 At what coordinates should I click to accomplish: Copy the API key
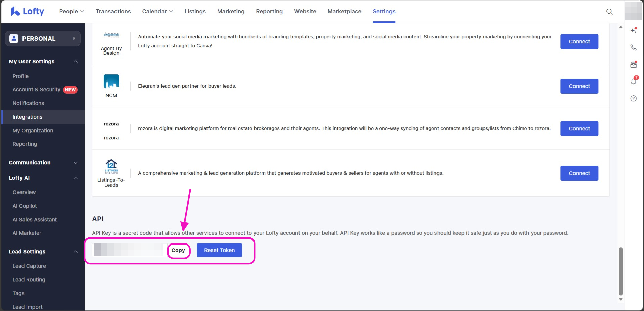[x=178, y=250]
